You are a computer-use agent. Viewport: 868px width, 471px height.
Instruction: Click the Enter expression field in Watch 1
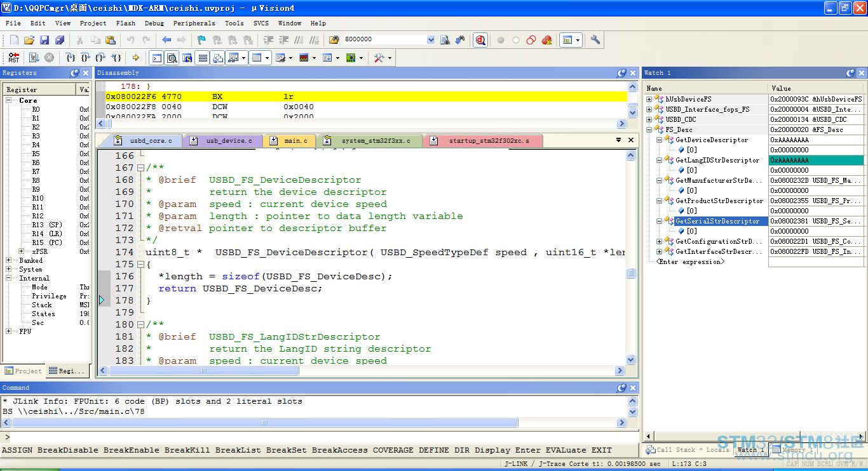point(690,262)
